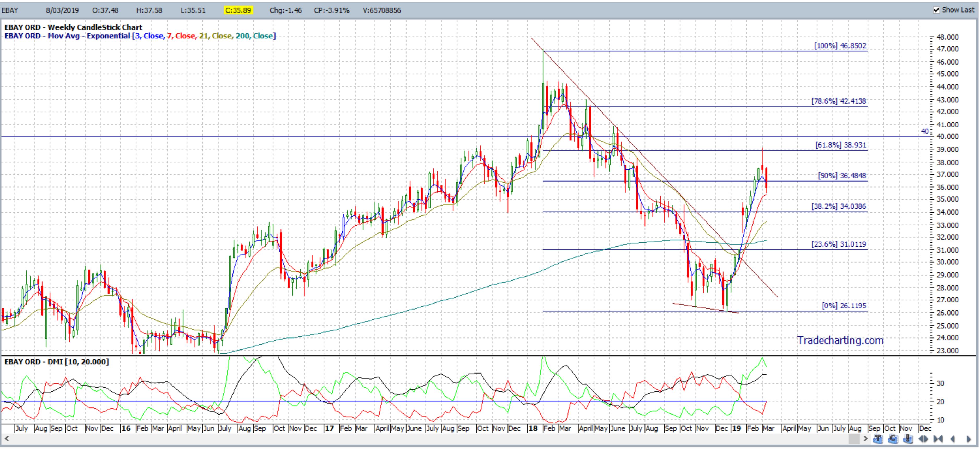Click the Mov Avg Exponential legend line
Screen dimensions: 980x449
(140, 36)
